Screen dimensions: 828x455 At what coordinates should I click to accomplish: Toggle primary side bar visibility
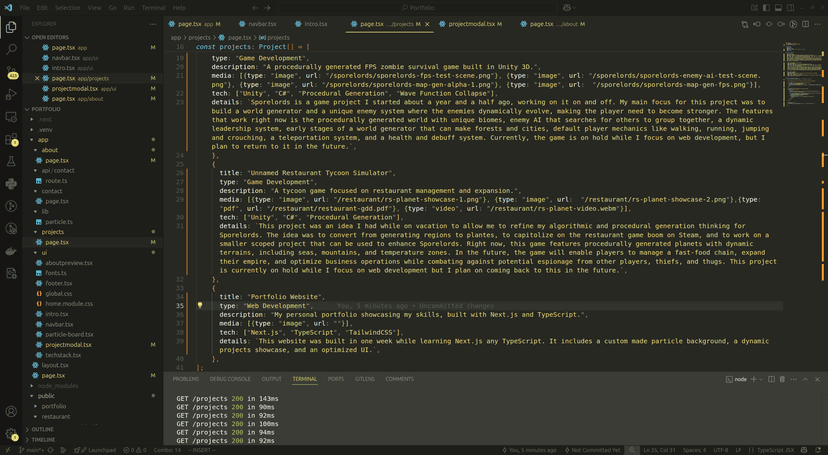pos(766,8)
